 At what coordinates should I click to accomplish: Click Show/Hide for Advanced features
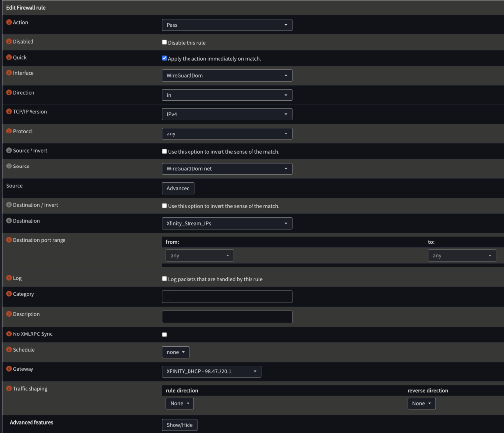click(180, 425)
